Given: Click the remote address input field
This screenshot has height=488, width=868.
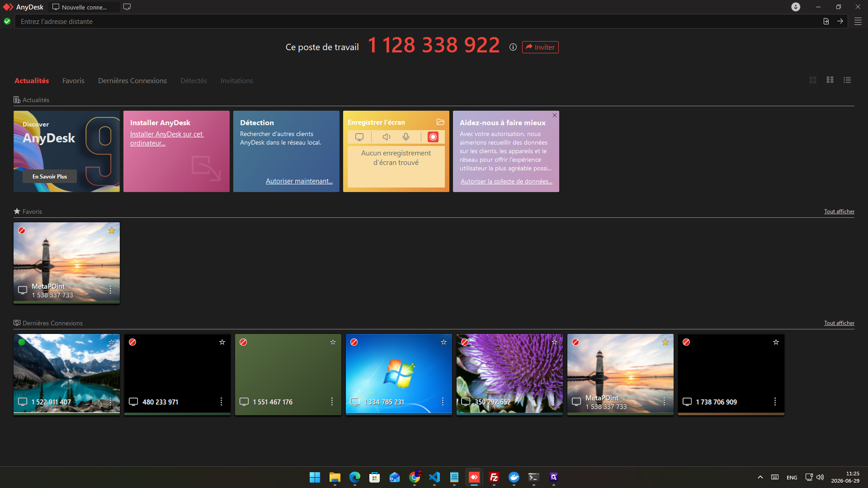Looking at the screenshot, I should [x=418, y=21].
